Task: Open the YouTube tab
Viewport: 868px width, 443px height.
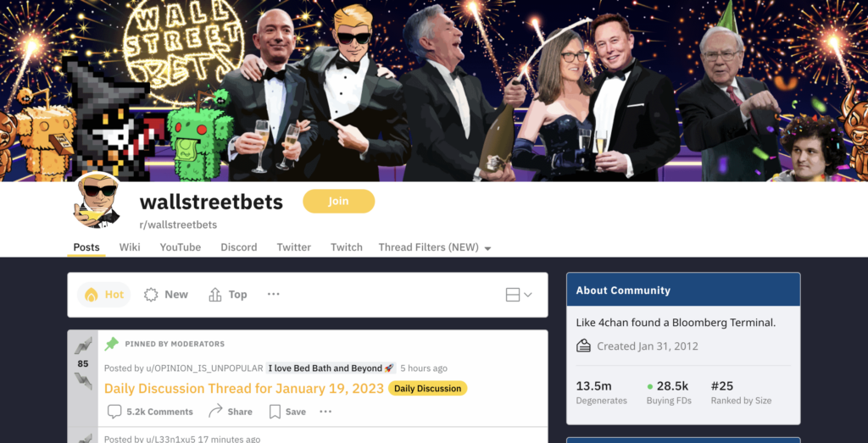Action: click(181, 247)
